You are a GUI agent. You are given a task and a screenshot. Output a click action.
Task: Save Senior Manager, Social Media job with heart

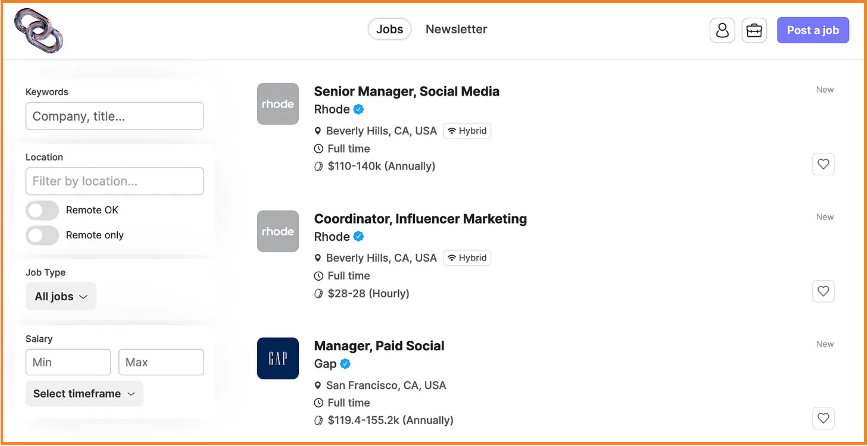point(823,164)
